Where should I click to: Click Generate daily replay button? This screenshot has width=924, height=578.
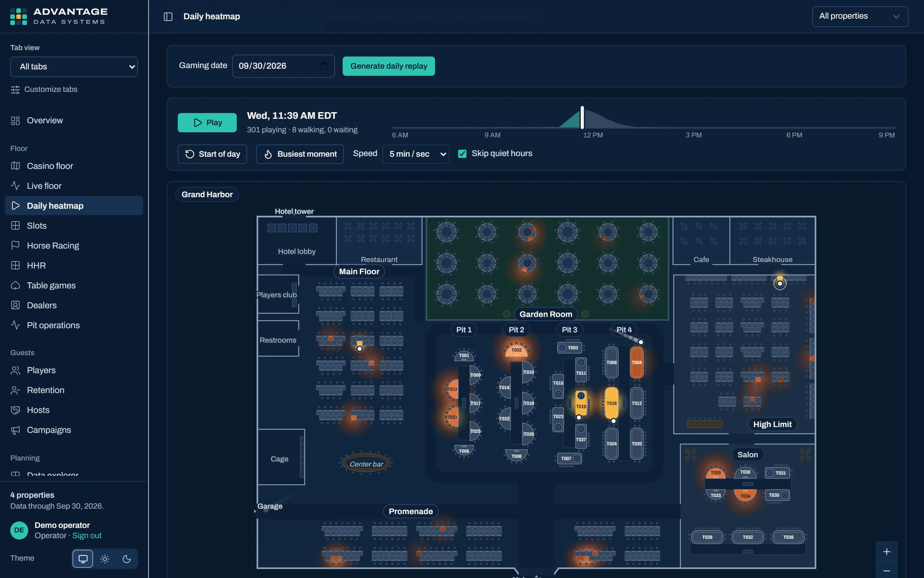389,66
